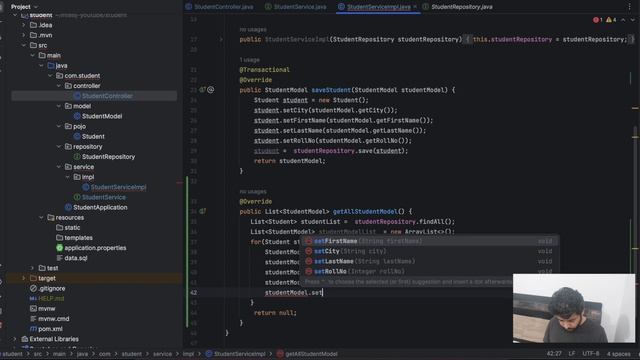The image size is (640, 360).
Task: Collapse the impl package
Action: coord(67,177)
